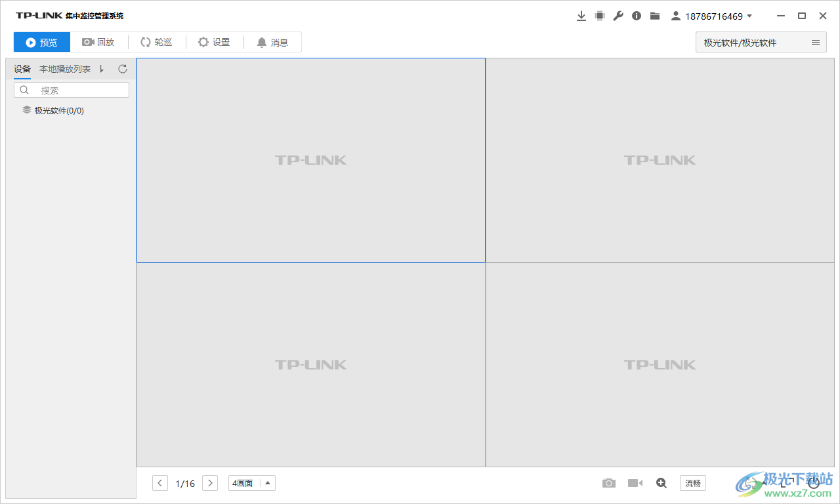Open the system configuration wrench icon
This screenshot has width=840, height=504.
(x=618, y=15)
